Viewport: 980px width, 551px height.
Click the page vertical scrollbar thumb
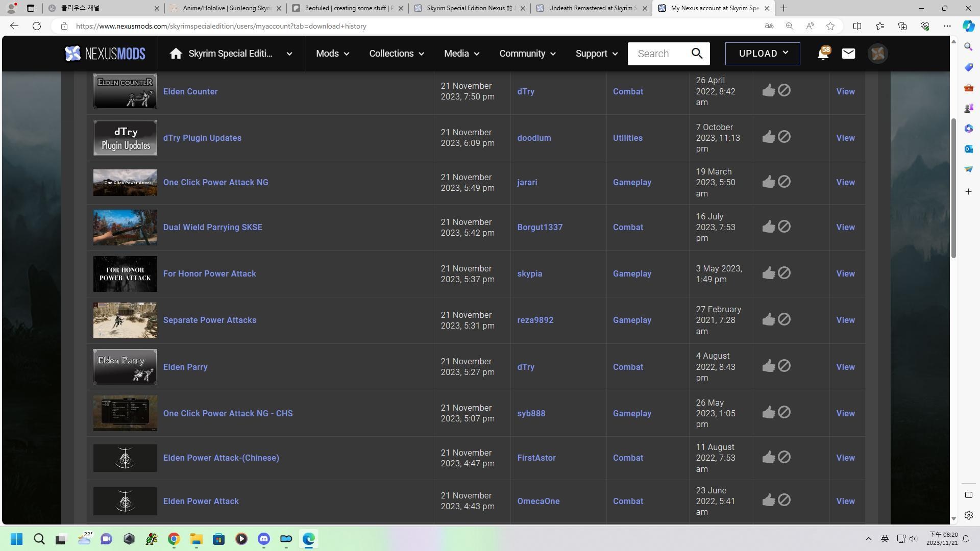click(953, 189)
